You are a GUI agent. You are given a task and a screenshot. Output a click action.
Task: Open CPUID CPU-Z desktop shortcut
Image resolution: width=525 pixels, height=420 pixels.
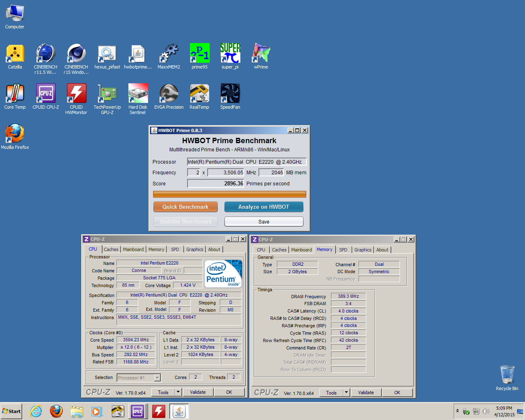pyautogui.click(x=46, y=97)
